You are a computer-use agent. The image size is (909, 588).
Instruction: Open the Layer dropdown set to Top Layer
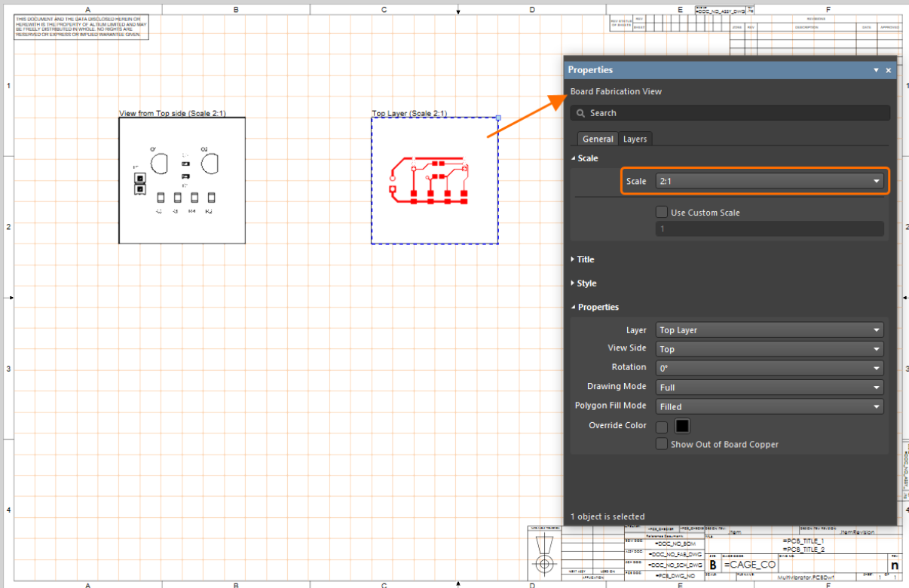coord(769,330)
